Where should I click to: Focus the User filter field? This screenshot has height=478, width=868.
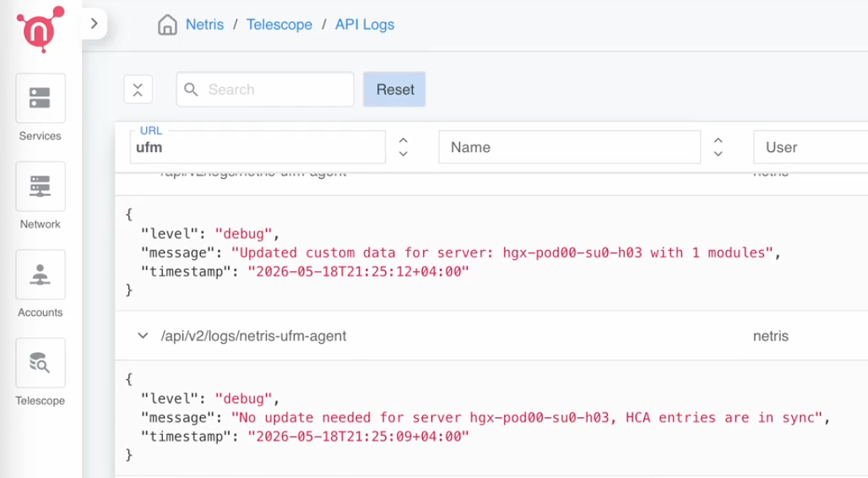811,147
